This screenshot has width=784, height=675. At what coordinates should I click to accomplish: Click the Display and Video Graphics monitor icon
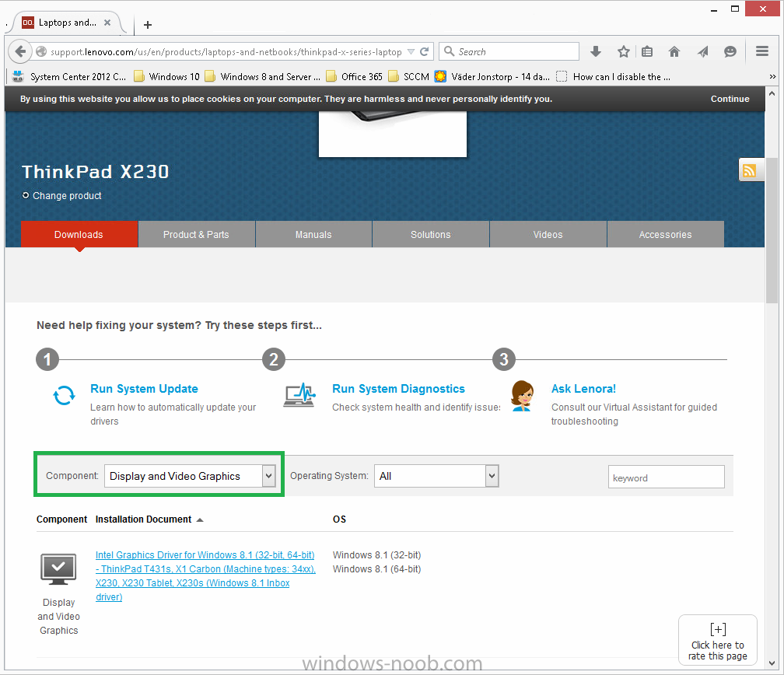point(58,569)
